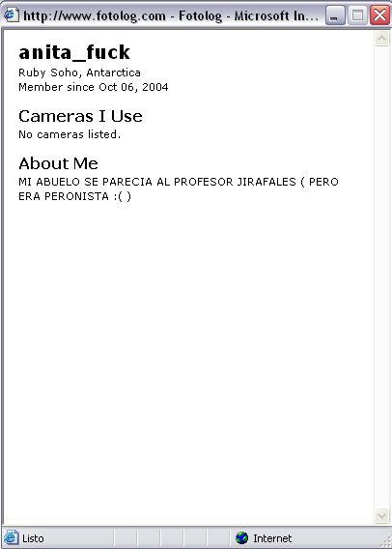Click the scroll up arrow

pyautogui.click(x=381, y=38)
